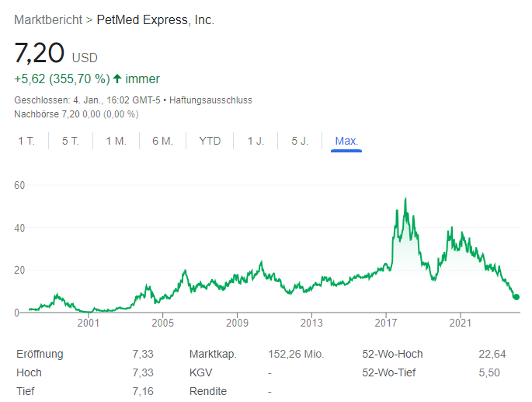Screen dimensions: 532x402
Task: Switch to the 5 T. range tab
Action: point(71,141)
